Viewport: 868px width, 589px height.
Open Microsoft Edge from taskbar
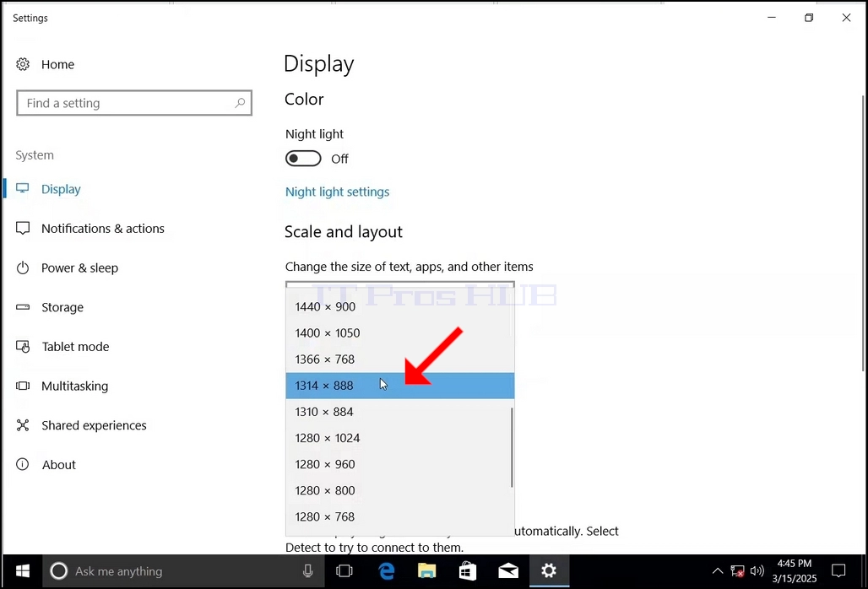coord(387,570)
